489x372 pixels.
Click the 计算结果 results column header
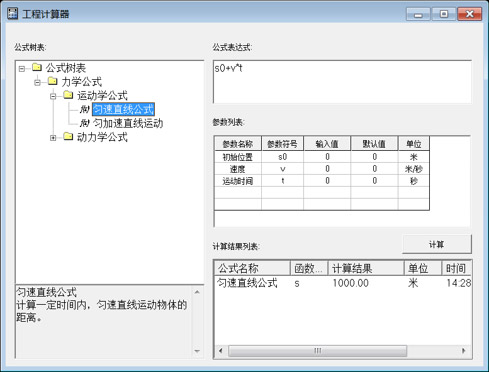(x=366, y=268)
